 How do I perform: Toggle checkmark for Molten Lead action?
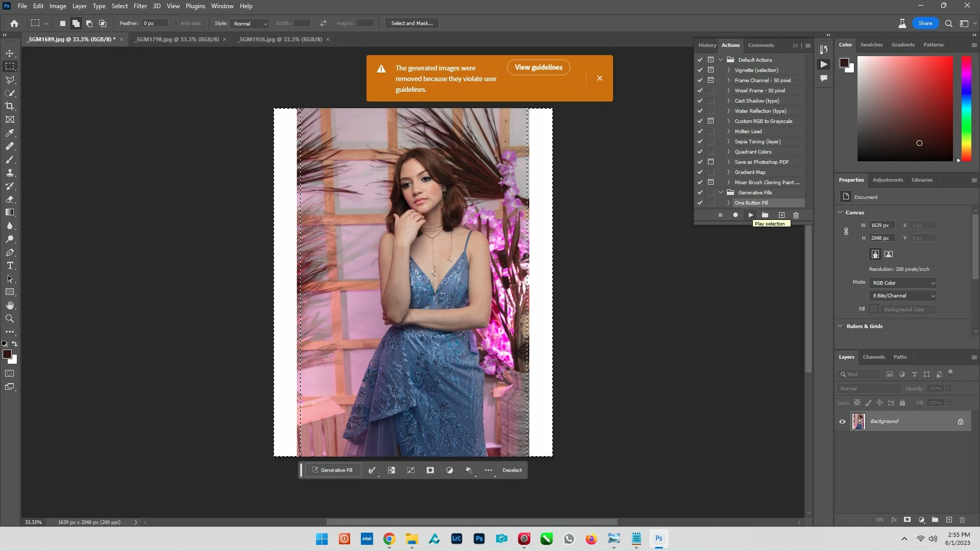click(700, 131)
